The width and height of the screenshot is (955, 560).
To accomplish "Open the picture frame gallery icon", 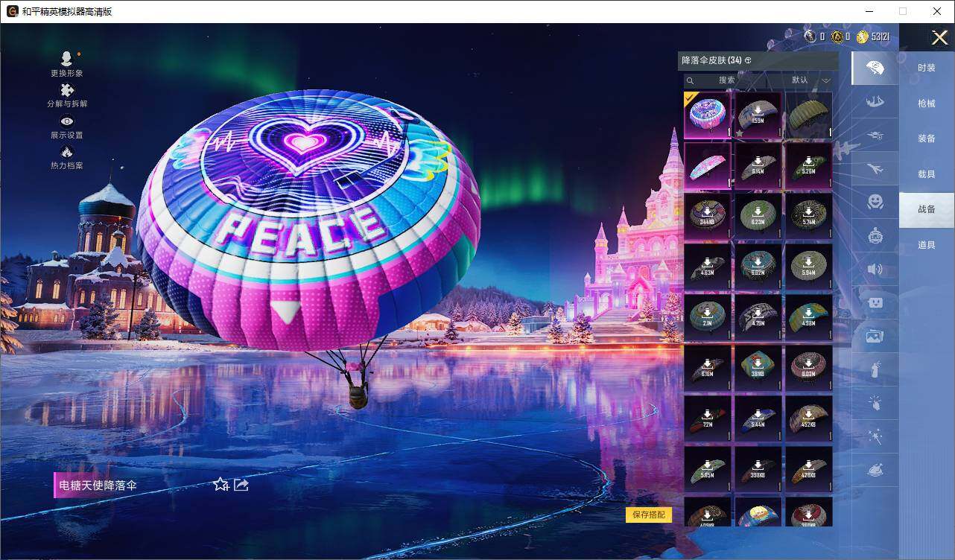I will (x=875, y=335).
